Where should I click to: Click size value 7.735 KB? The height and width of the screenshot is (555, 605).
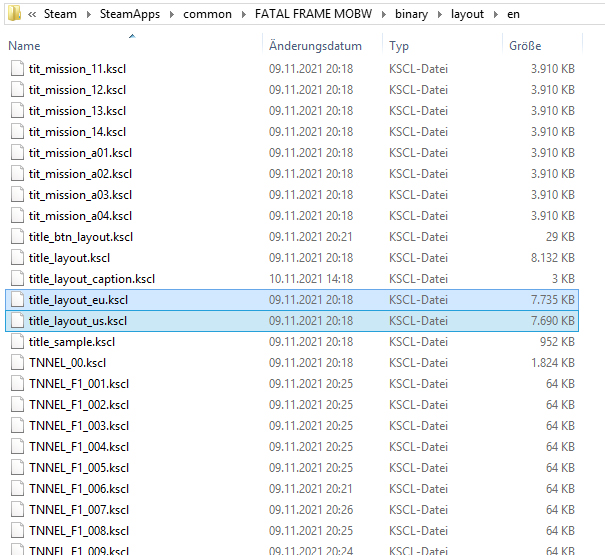553,299
